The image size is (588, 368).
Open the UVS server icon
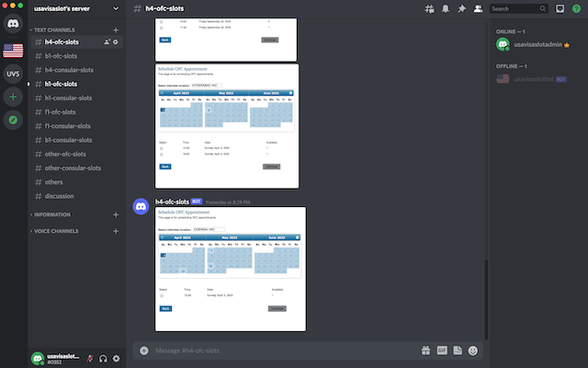tap(13, 74)
